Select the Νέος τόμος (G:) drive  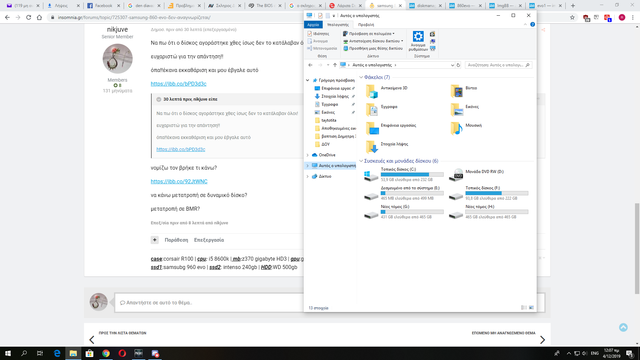(403, 212)
